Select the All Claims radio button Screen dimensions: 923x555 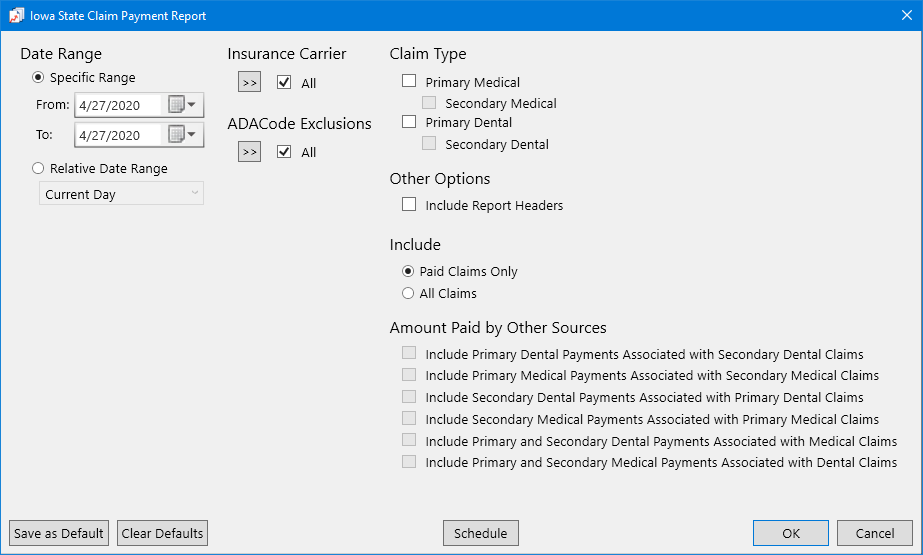pos(408,294)
